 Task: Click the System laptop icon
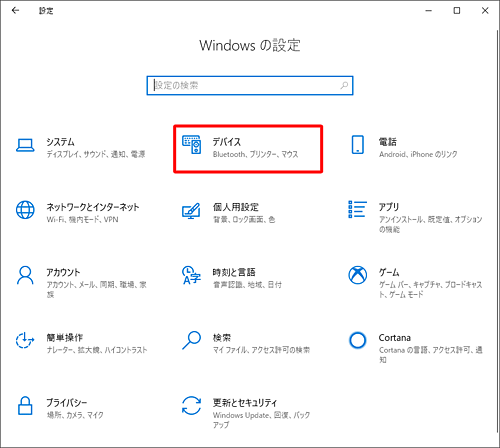coord(25,146)
